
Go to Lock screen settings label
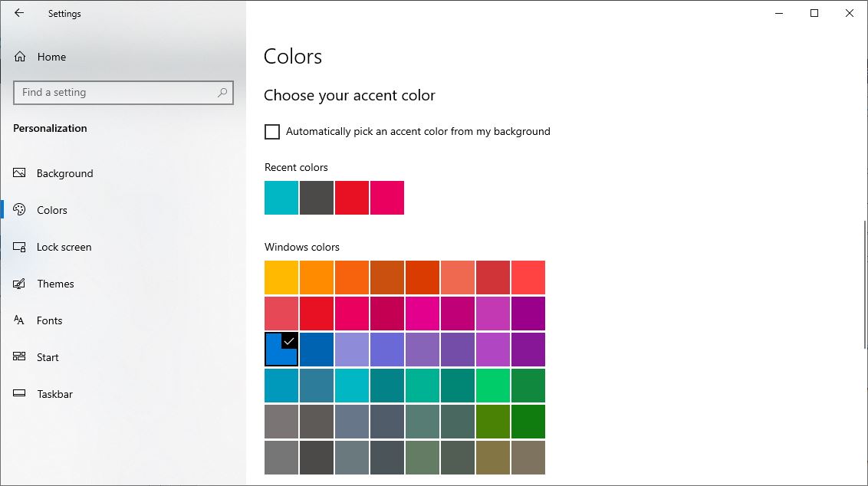[x=64, y=247]
